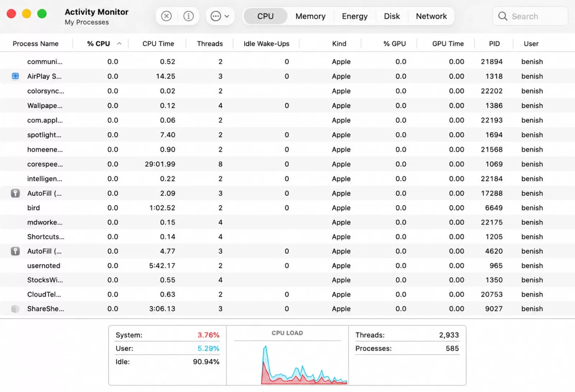Switch to the Memory tab
Image resolution: width=575 pixels, height=392 pixels.
pos(310,16)
